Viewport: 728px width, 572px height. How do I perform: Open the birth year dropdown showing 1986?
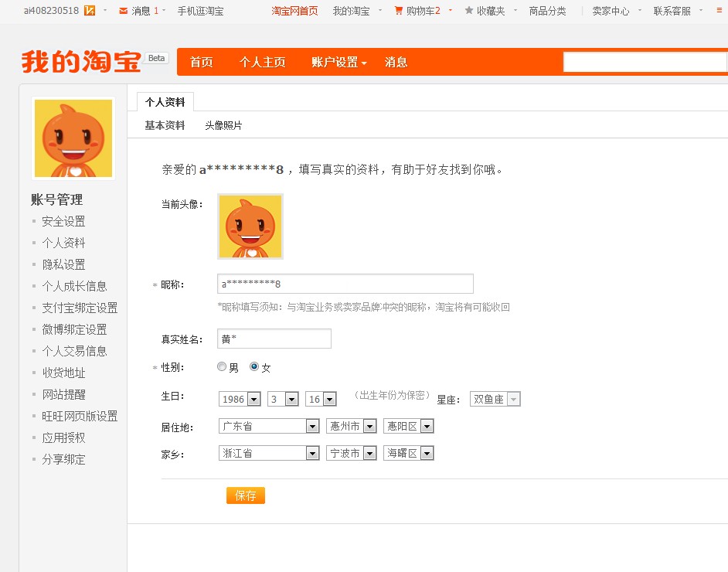tap(240, 399)
